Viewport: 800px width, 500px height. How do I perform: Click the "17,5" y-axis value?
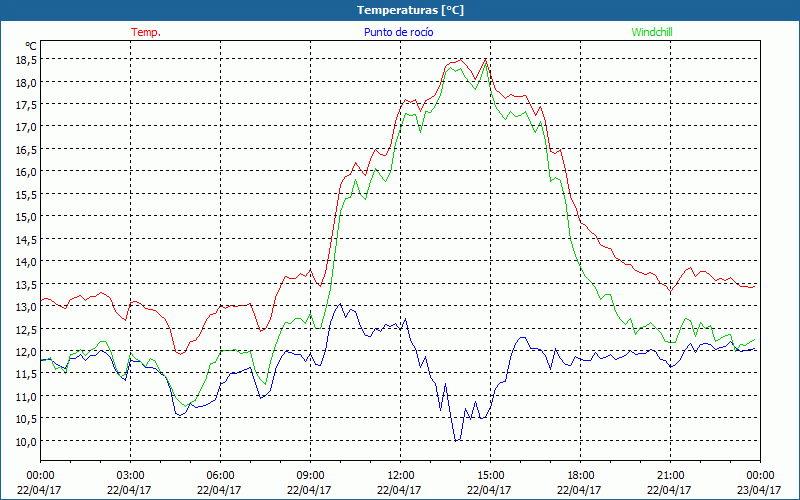pos(27,105)
